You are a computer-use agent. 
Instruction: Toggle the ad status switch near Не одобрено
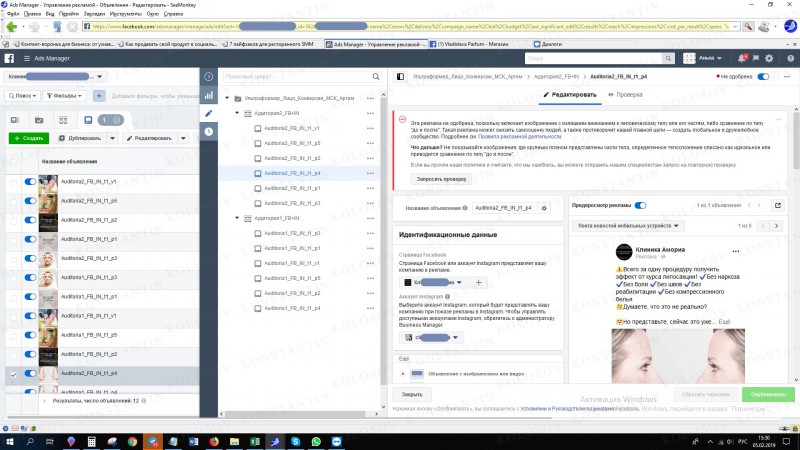[763, 77]
